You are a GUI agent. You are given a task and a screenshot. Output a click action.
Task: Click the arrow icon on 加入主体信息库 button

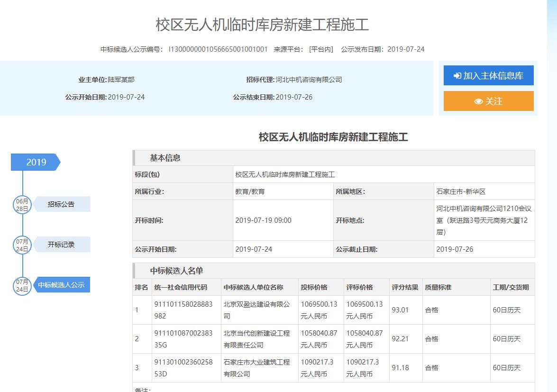coord(457,76)
